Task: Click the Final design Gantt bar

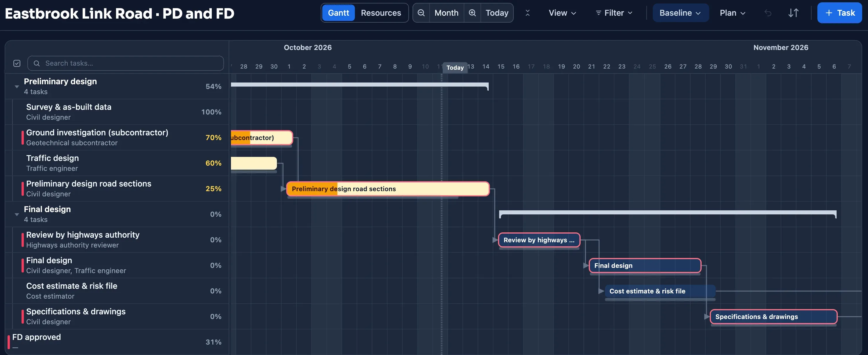Action: tap(645, 266)
